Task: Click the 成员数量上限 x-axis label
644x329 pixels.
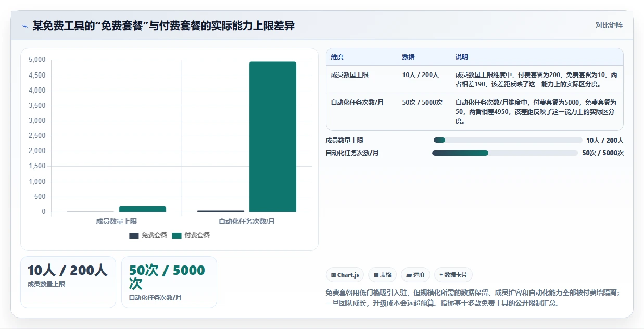Action: pyautogui.click(x=117, y=221)
